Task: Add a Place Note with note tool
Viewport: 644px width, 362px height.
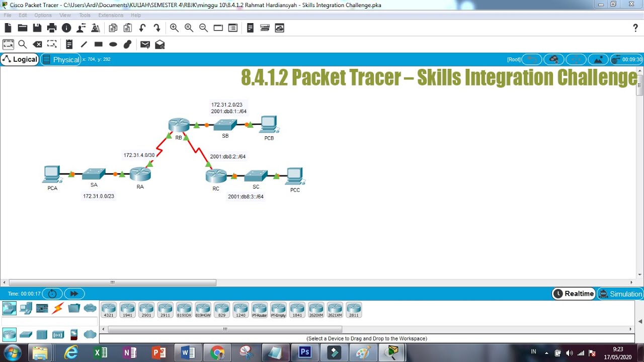Action: (69, 44)
